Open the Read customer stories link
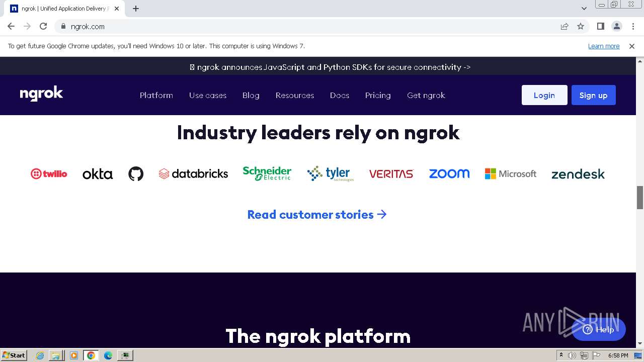 [x=317, y=215]
